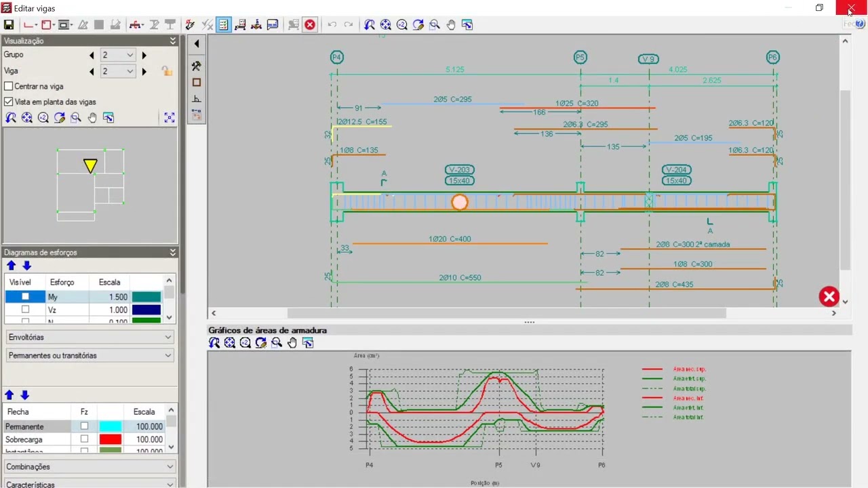868x488 pixels.
Task: Click the x2 zoom icon in the top toolbar
Action: [x=402, y=24]
